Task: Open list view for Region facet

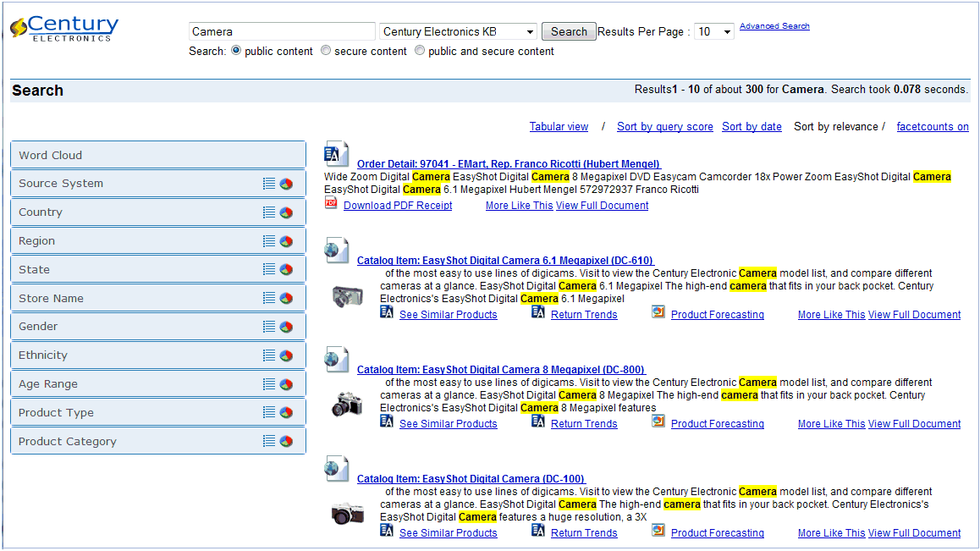Action: tap(269, 240)
